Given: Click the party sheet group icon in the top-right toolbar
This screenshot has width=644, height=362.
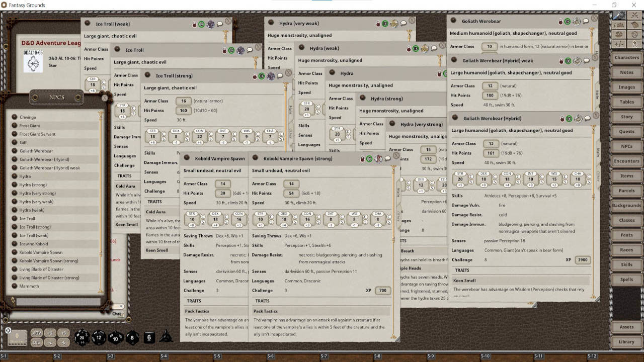Looking at the screenshot, I should click(x=619, y=24).
